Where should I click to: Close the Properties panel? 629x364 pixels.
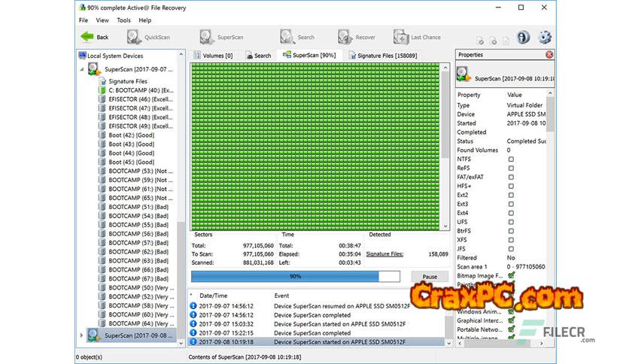(549, 55)
